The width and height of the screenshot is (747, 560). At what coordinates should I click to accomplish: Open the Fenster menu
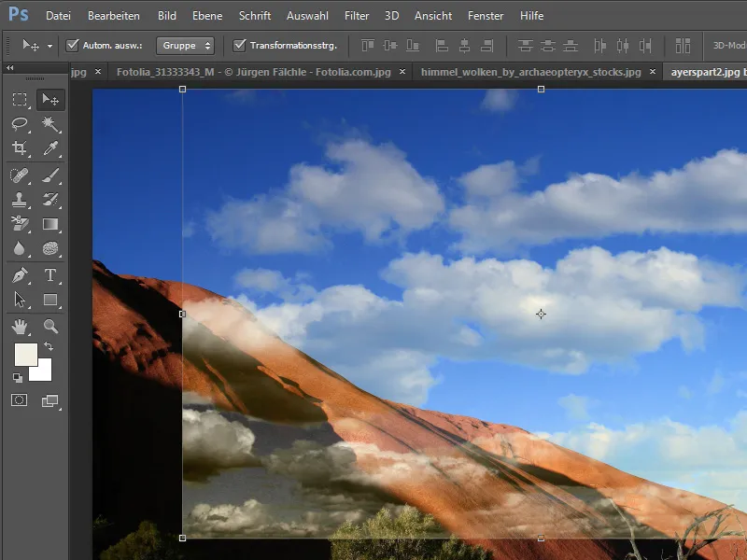[x=486, y=16]
